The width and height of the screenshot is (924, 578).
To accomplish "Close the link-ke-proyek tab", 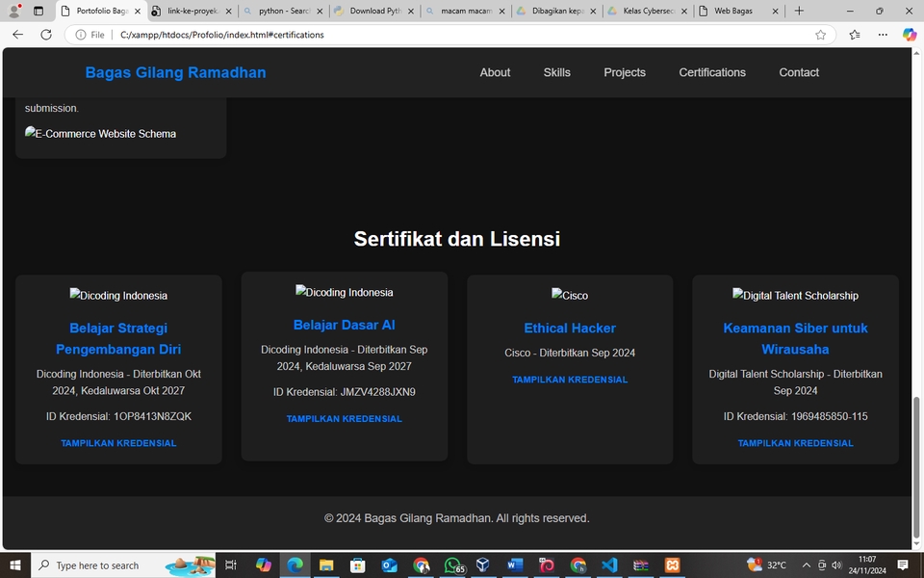I will coord(229,12).
